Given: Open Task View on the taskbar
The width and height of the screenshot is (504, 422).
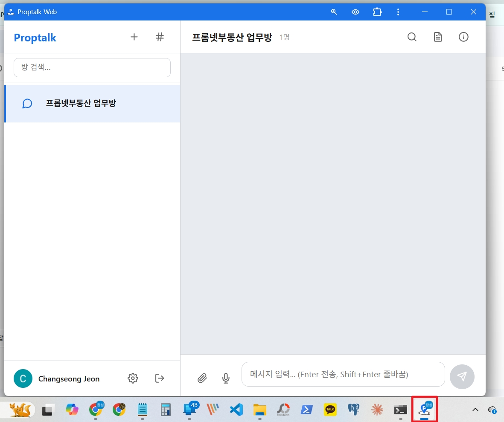Looking at the screenshot, I should [47, 410].
